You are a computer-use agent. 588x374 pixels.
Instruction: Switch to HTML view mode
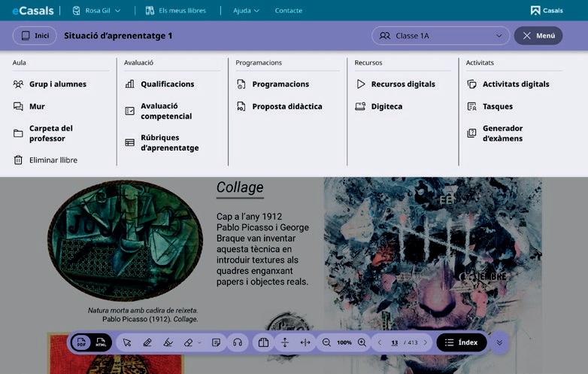101,342
